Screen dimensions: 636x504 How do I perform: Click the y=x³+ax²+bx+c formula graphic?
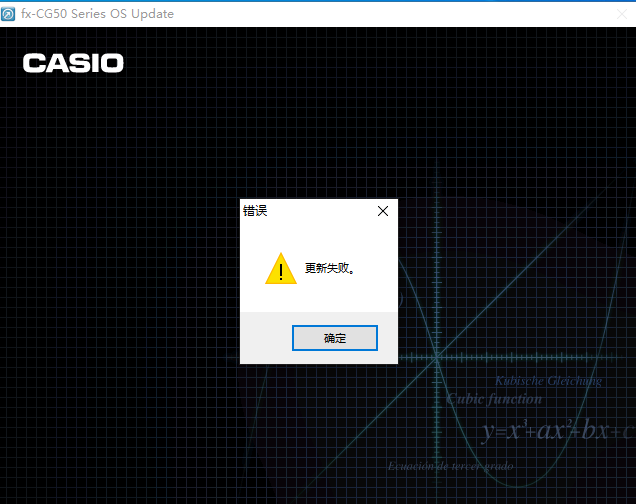coord(558,430)
